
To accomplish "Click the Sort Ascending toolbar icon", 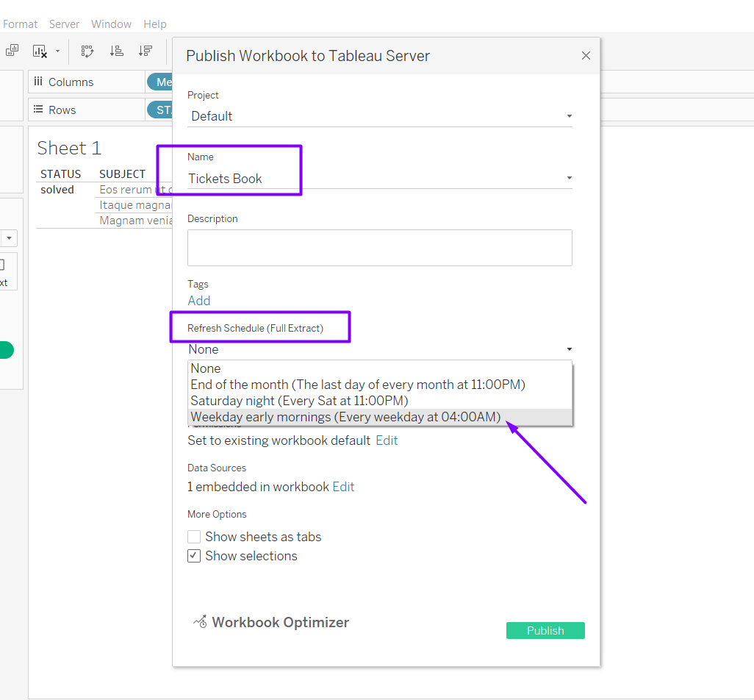I will tap(116, 51).
